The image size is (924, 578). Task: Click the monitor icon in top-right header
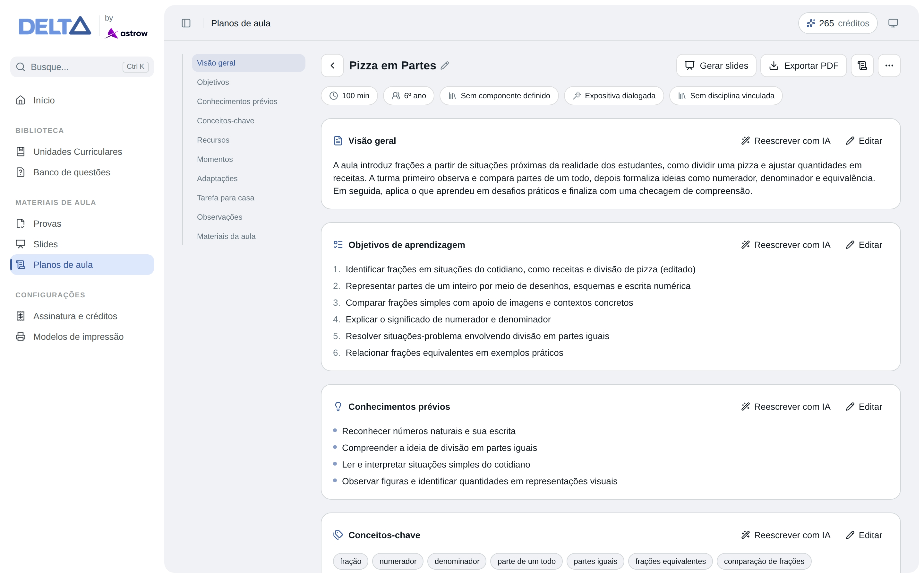point(893,23)
